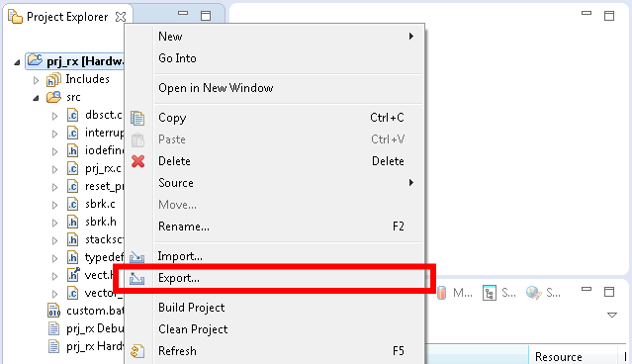Click the prj_rx.c file icon
Viewport: 632px width, 364px height.
[72, 168]
